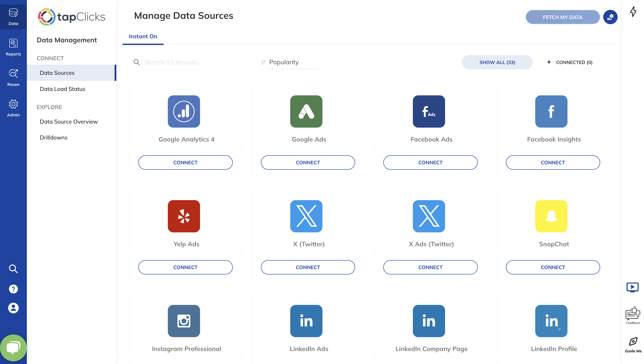Screen dimensions: 644x364
Task: Click the tapClicks logo
Action: pyautogui.click(x=72, y=17)
